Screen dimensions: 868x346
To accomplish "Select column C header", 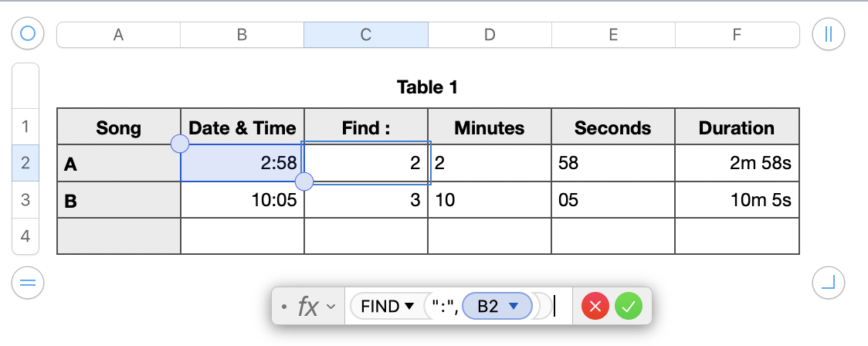I will click(366, 34).
